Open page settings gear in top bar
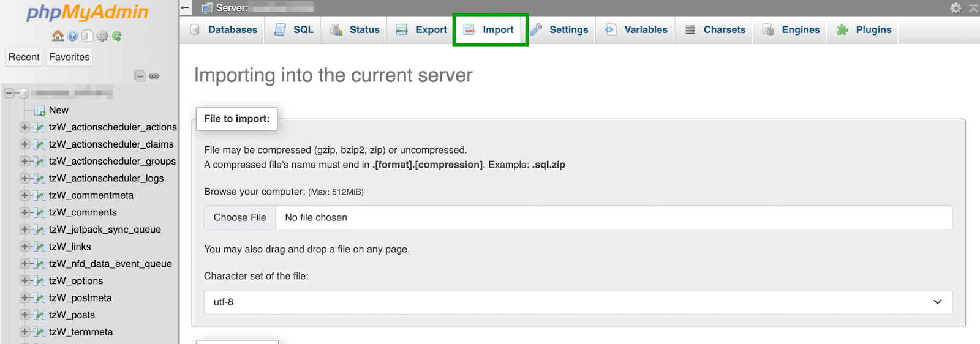The image size is (980, 344). click(956, 8)
